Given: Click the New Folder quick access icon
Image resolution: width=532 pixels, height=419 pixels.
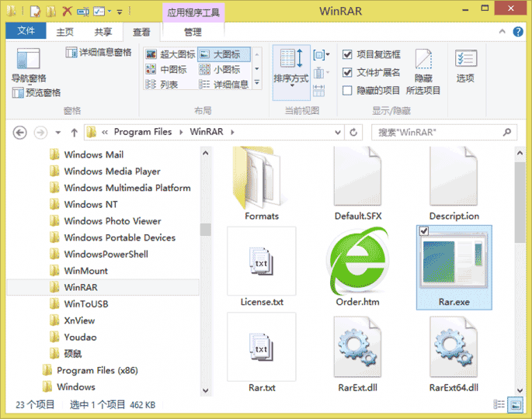Looking at the screenshot, I should [51, 11].
